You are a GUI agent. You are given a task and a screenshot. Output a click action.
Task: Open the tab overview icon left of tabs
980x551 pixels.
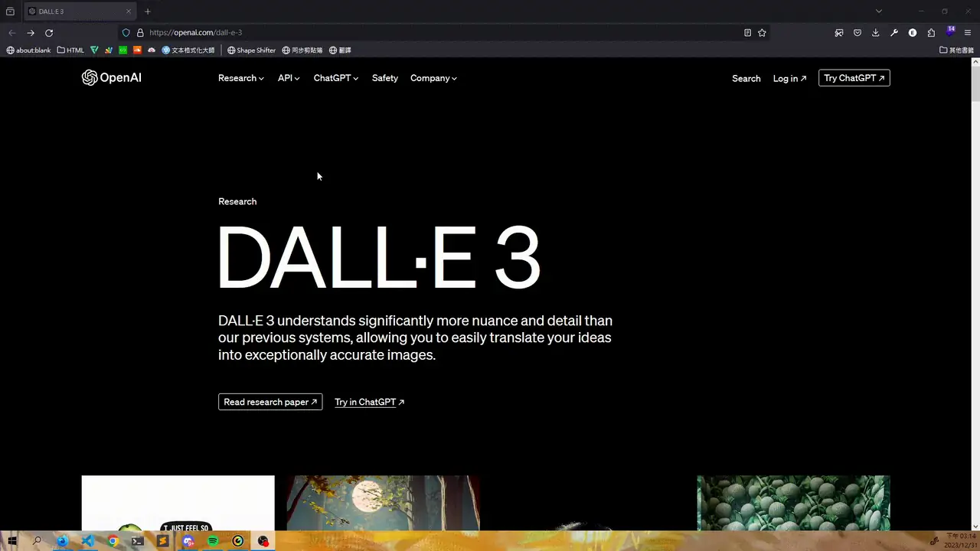10,11
